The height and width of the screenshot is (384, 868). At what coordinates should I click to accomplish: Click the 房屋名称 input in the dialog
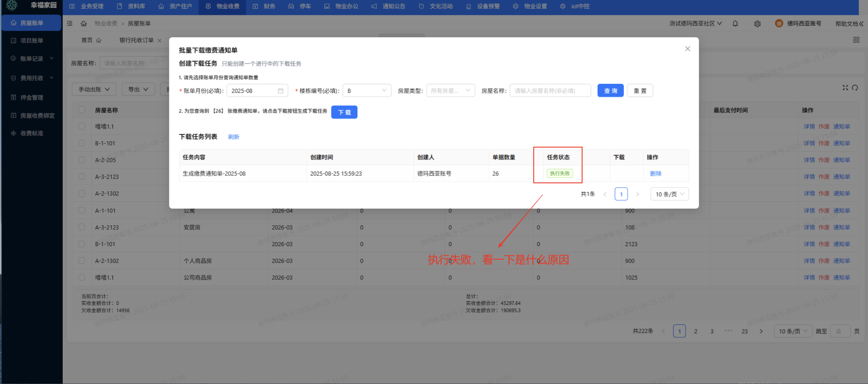[x=550, y=91]
